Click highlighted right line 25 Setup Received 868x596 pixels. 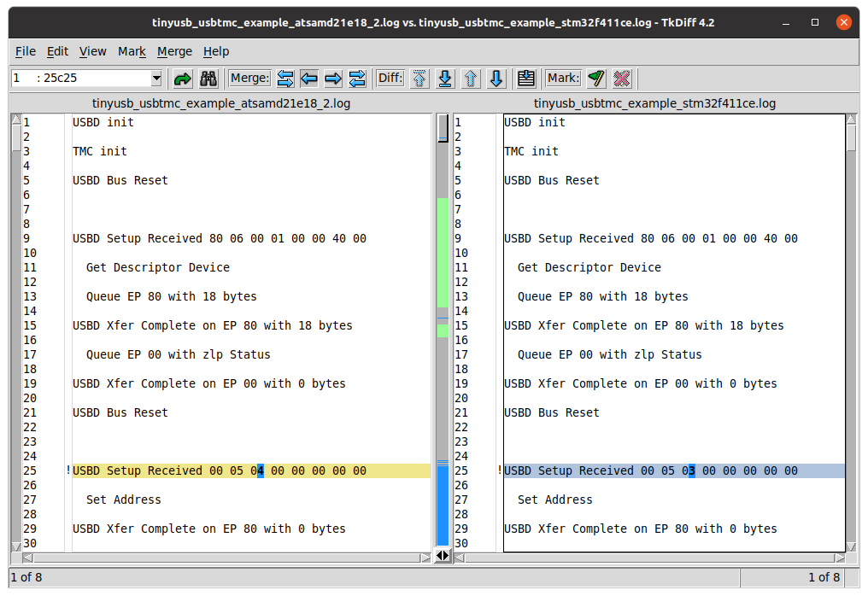(674, 471)
